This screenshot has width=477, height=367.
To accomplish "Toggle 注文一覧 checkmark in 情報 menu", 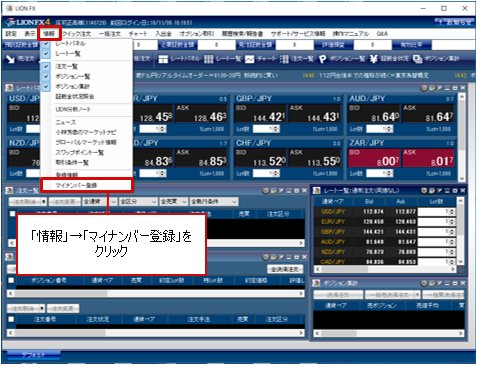I will click(x=46, y=66).
